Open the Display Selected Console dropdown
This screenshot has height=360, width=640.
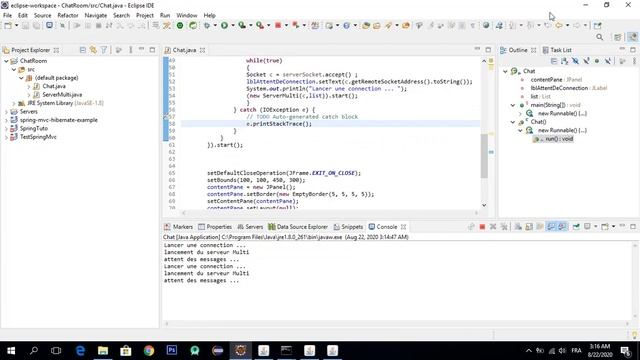click(x=596, y=227)
